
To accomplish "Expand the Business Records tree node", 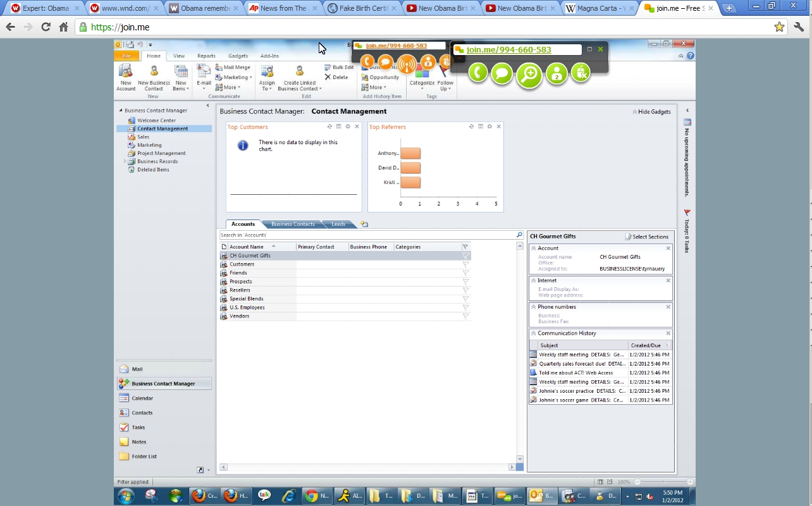I will click(125, 161).
